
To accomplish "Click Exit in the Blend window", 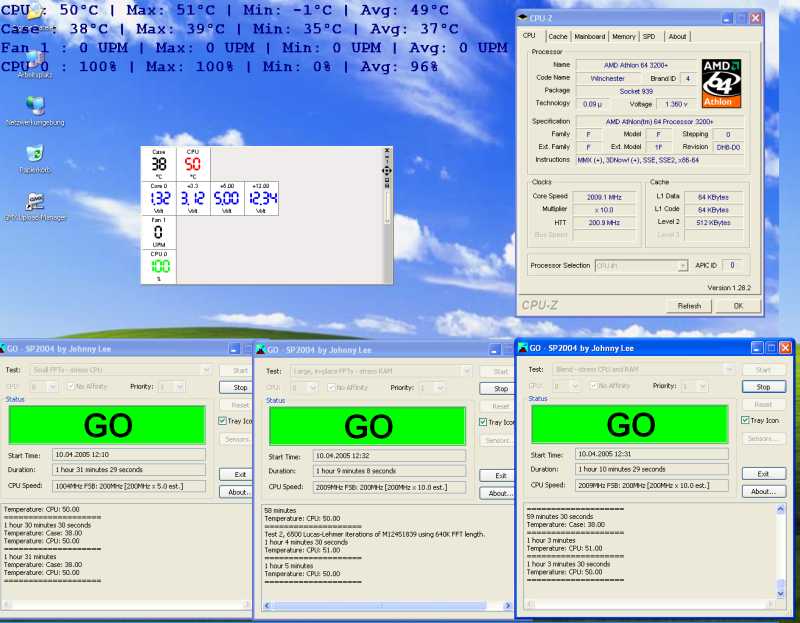I will tap(764, 474).
